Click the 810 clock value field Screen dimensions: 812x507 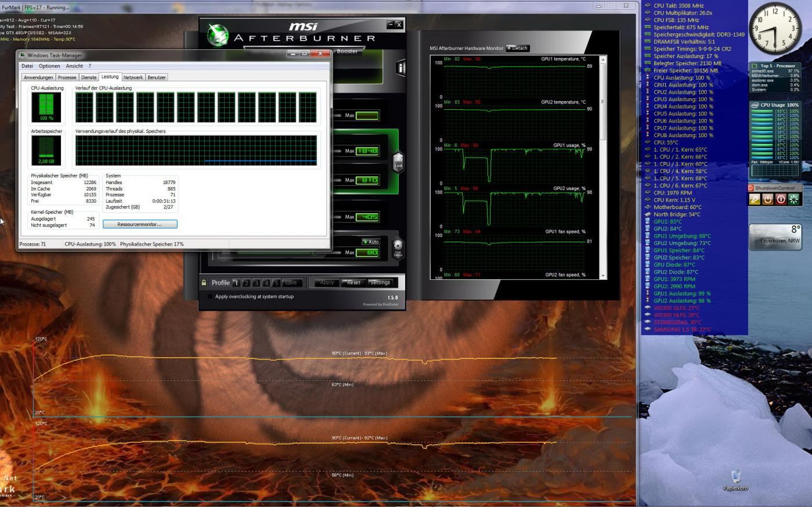[367, 180]
